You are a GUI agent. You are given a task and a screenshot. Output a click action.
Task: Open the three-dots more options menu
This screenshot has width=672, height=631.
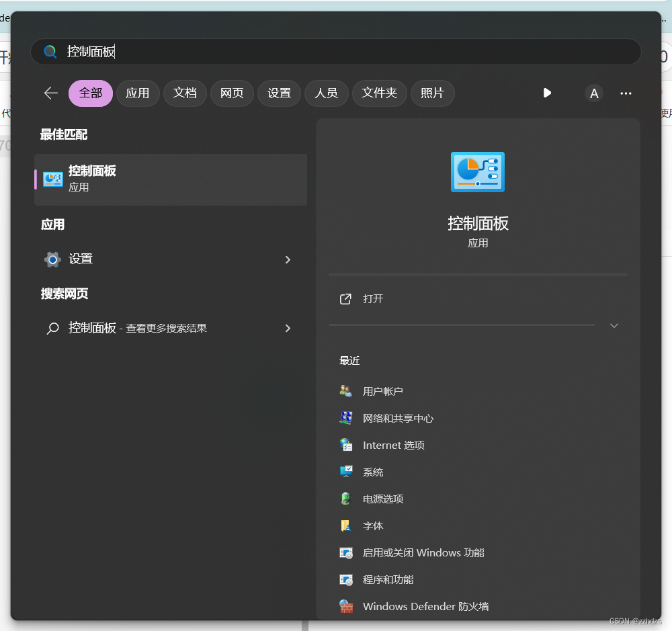[x=626, y=93]
